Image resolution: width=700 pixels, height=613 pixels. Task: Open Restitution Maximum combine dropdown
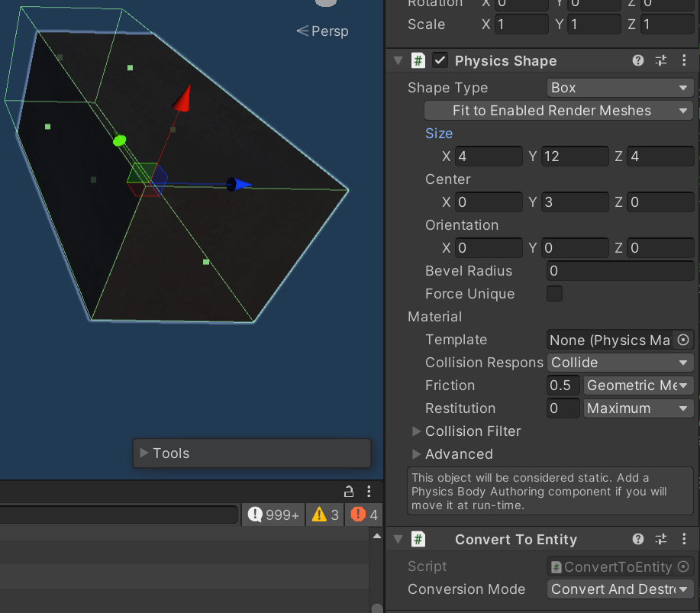coord(638,408)
